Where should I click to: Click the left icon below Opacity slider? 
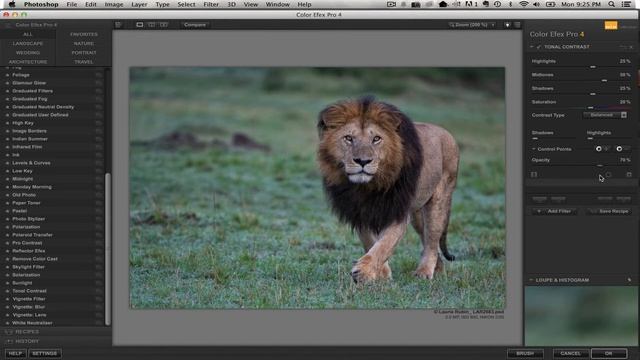[534, 175]
